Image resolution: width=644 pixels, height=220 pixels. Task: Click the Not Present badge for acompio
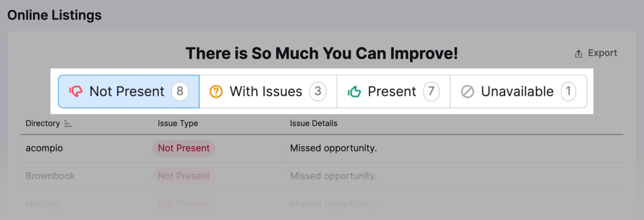point(184,148)
